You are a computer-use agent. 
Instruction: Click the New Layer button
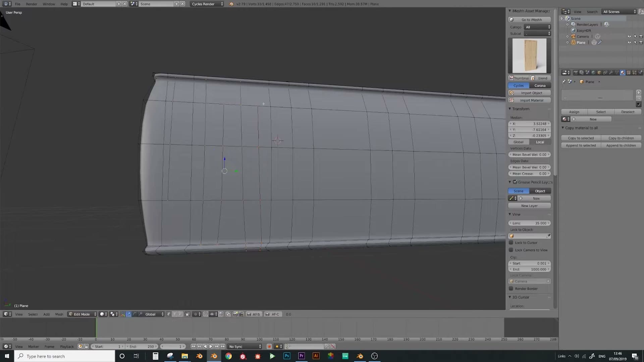click(529, 205)
